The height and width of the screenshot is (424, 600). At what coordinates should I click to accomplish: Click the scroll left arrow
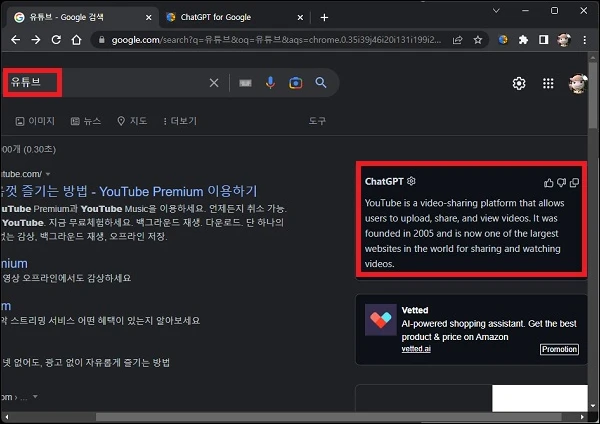[x=7, y=417]
